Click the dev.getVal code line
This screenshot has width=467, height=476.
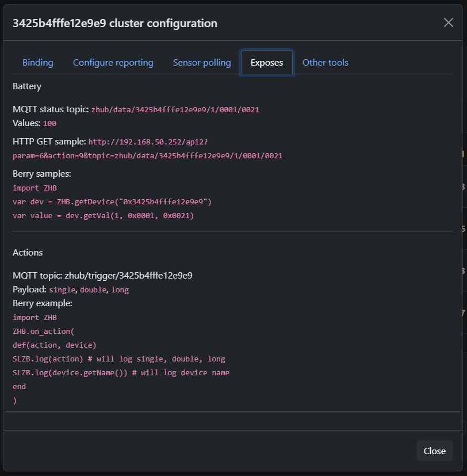point(103,216)
